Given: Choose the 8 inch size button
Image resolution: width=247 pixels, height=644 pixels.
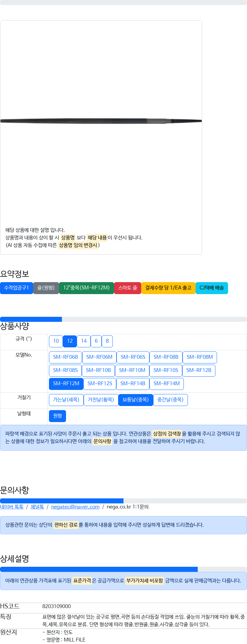Looking at the screenshot, I should pos(107,341).
